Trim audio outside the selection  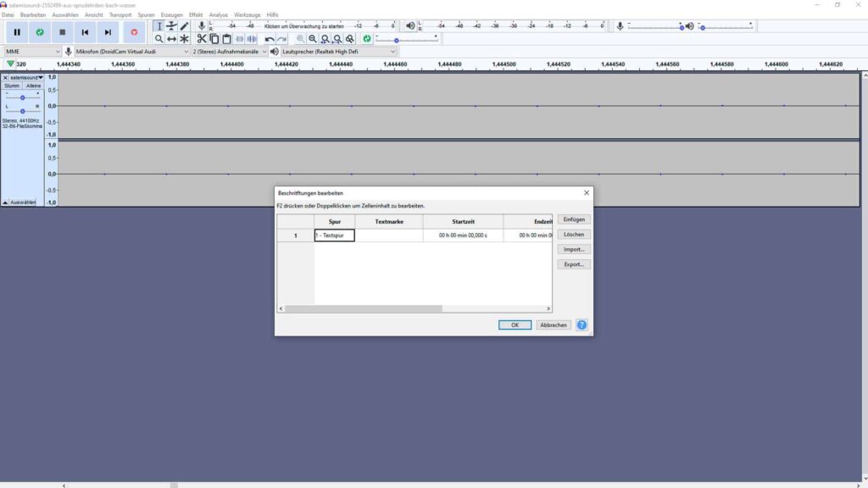coord(240,39)
